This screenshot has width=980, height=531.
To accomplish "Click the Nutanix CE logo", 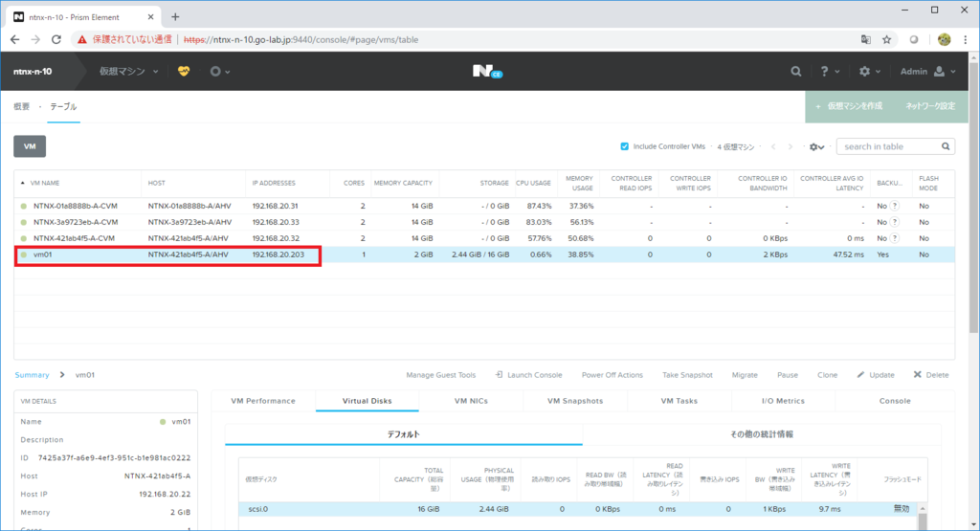I will coord(487,71).
